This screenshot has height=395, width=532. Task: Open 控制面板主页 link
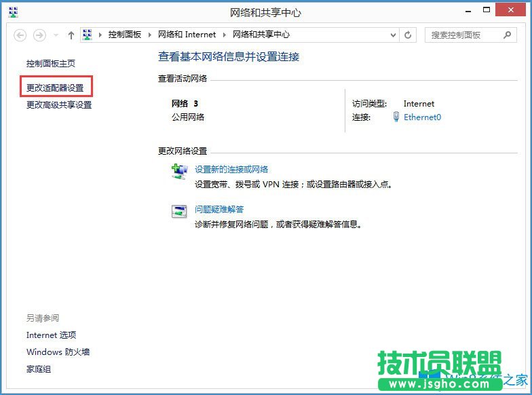click(51, 64)
